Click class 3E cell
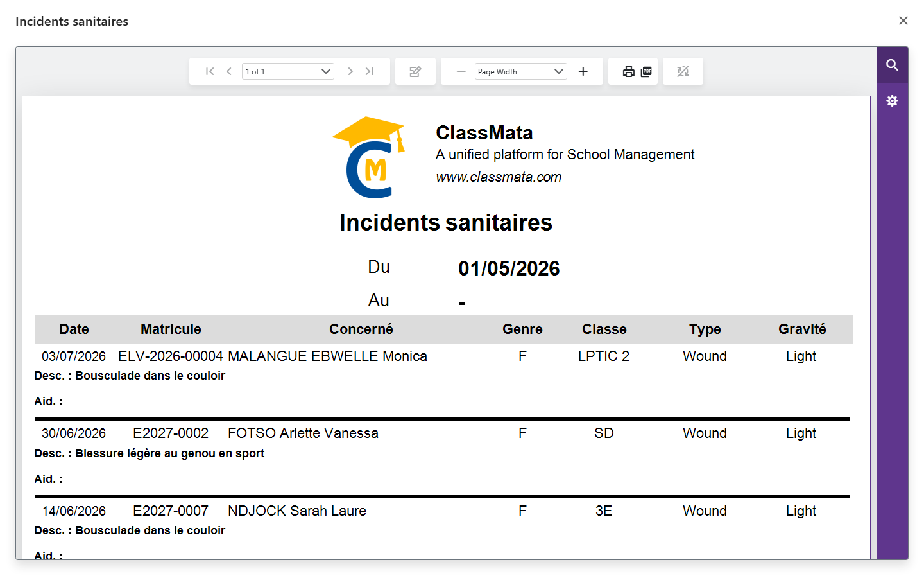Image resolution: width=924 pixels, height=578 pixels. [604, 511]
